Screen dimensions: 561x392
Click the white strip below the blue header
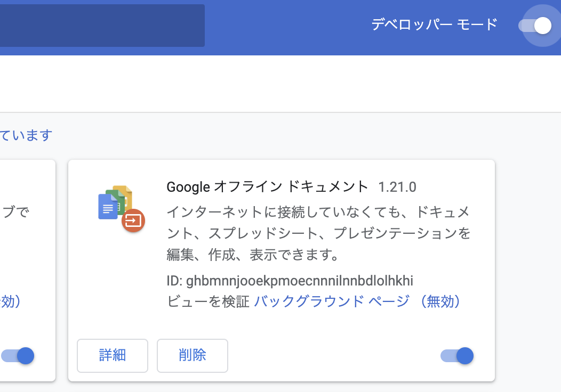267,84
